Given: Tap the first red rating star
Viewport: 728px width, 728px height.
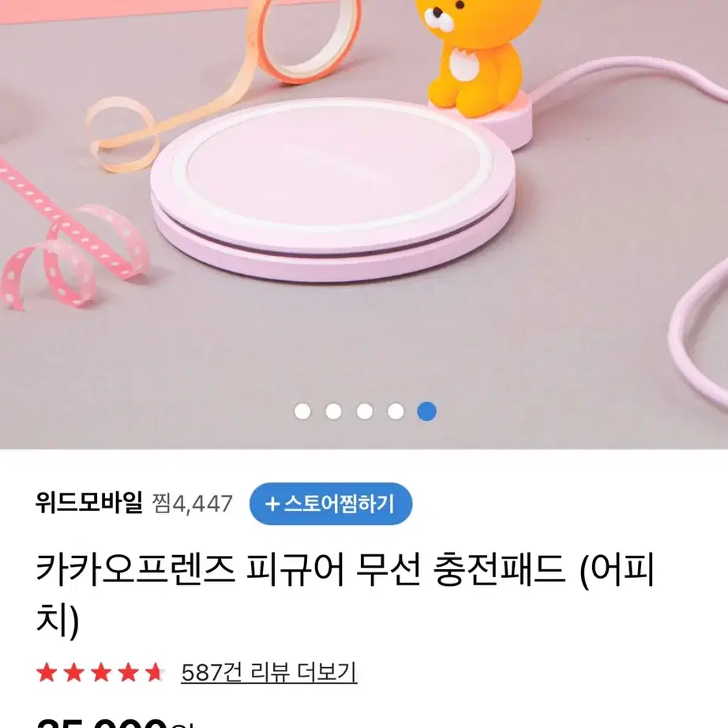Looking at the screenshot, I should point(47,672).
